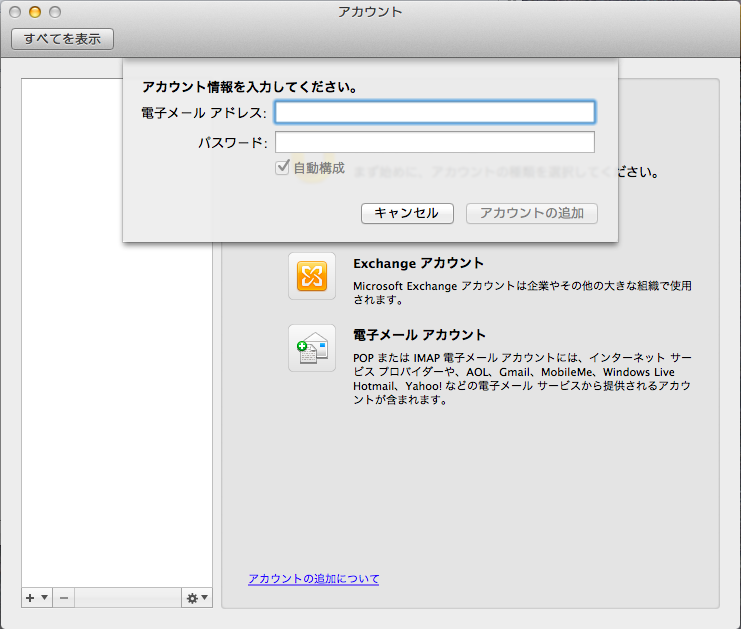The image size is (741, 629).
Task: Choose the Exchange アカウント heading
Action: [x=418, y=263]
